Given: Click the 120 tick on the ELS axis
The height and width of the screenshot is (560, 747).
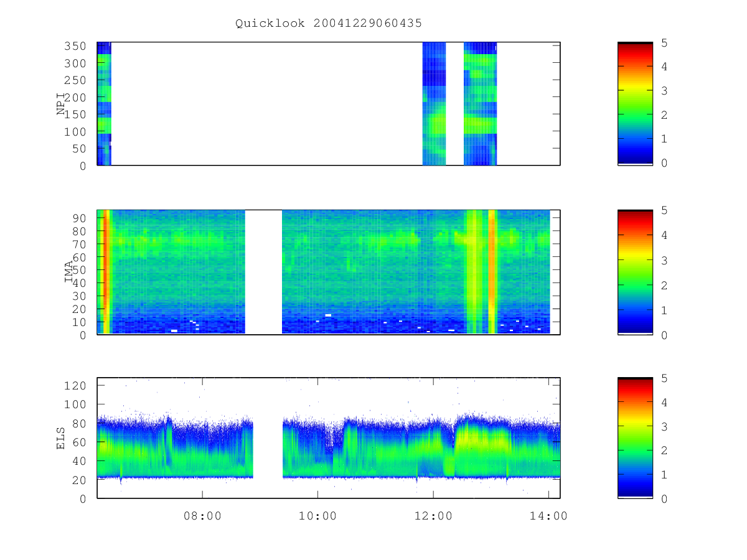Looking at the screenshot, I should [75, 386].
